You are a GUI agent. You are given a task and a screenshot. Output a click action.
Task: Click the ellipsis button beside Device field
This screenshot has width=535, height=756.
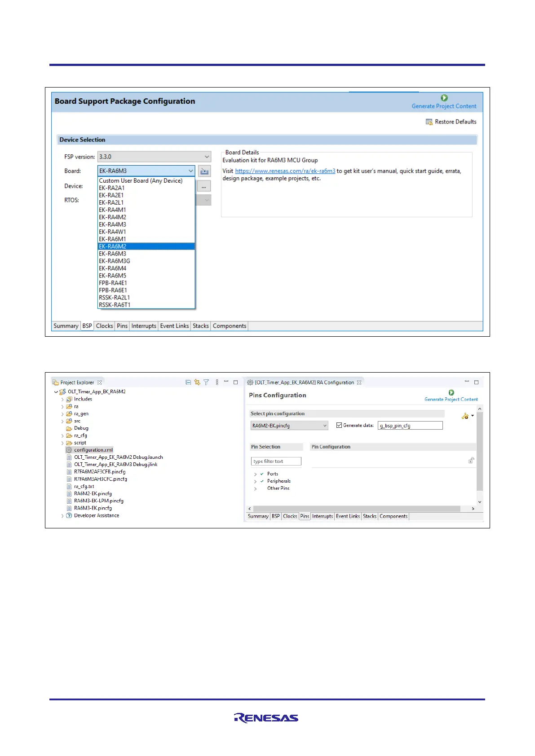pyautogui.click(x=204, y=186)
